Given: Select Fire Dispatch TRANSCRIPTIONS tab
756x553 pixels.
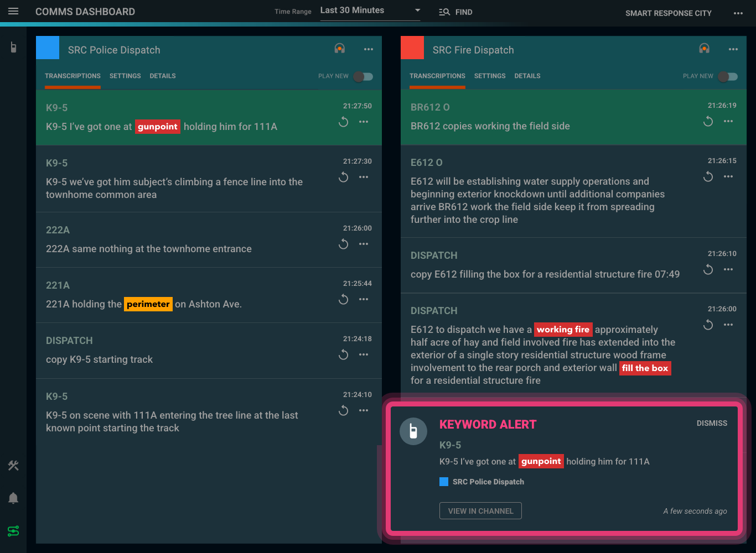Looking at the screenshot, I should (x=437, y=76).
